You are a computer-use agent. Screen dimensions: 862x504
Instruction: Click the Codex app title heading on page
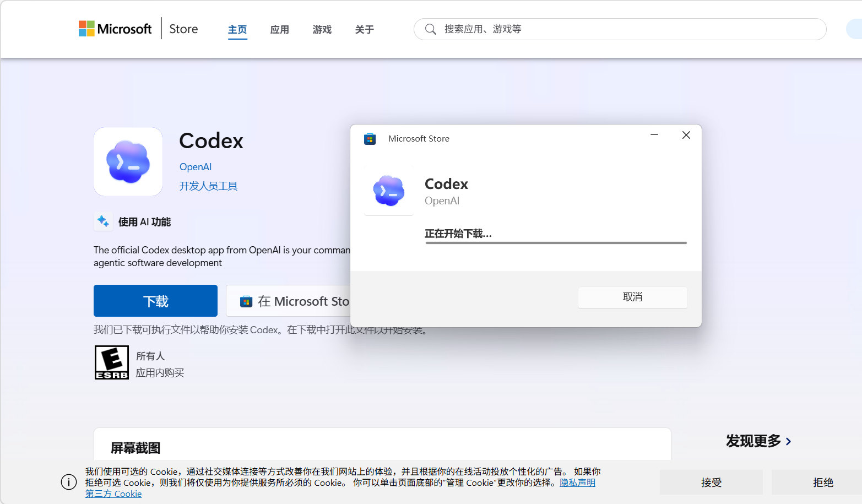(x=212, y=141)
